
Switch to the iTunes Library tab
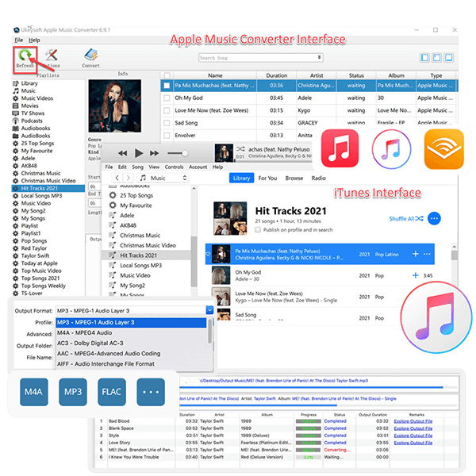[x=241, y=178]
